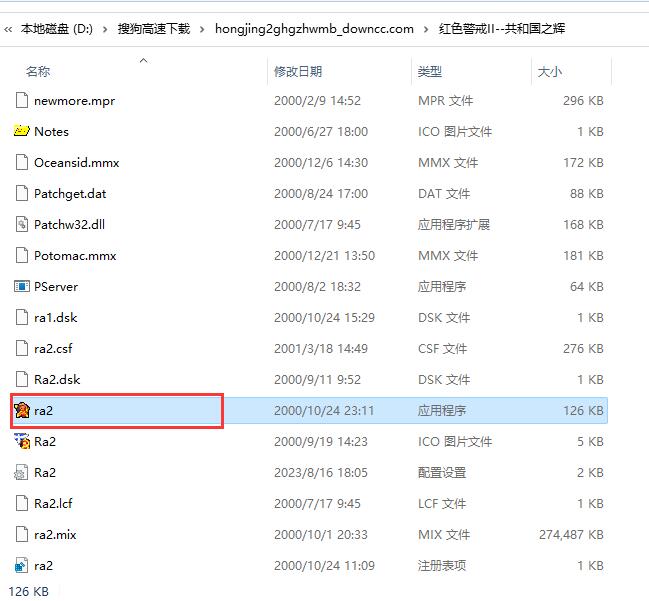Open dropdown arrow after 本地磁盘 (D:)
This screenshot has height=601, width=649.
point(105,29)
